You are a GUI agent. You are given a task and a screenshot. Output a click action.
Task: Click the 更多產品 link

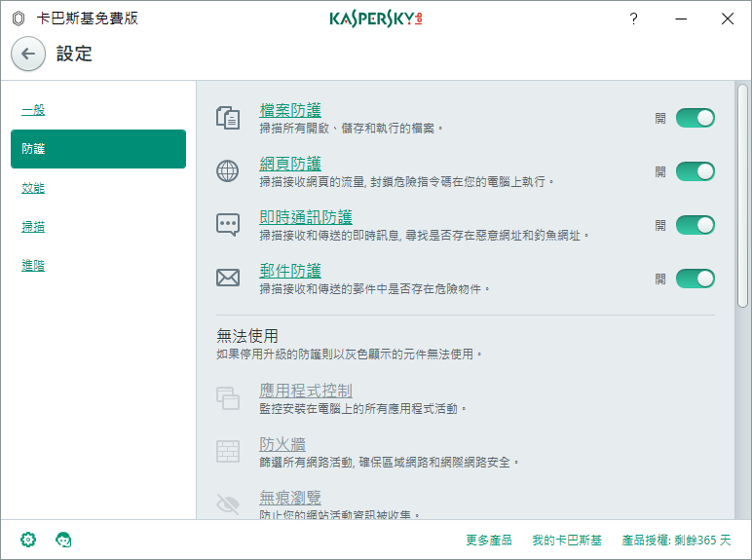[x=489, y=541]
